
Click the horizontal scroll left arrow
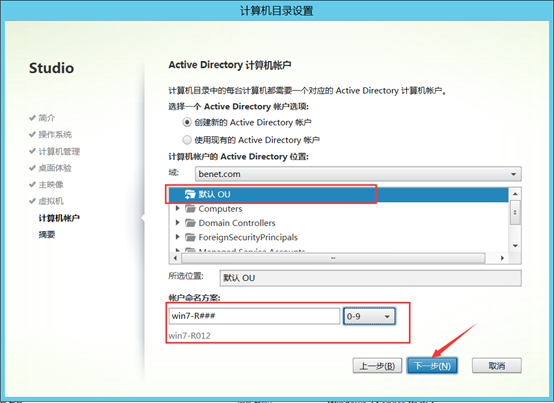(175, 258)
